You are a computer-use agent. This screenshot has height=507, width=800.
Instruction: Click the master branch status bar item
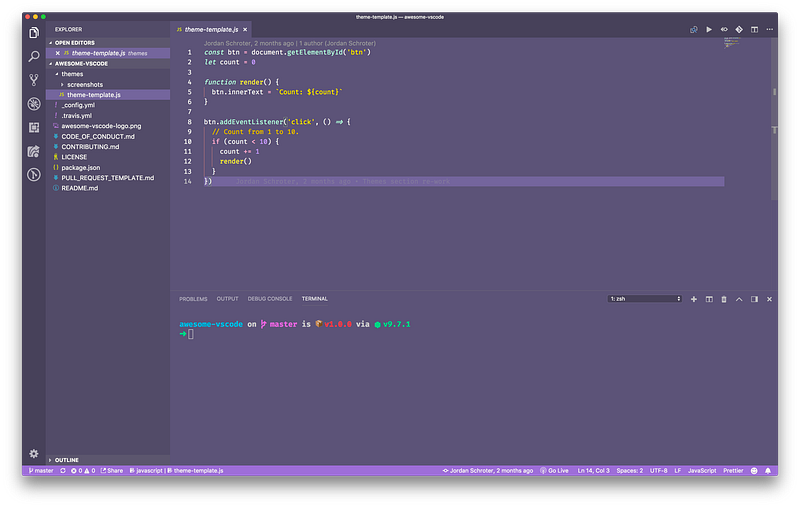(x=41, y=471)
